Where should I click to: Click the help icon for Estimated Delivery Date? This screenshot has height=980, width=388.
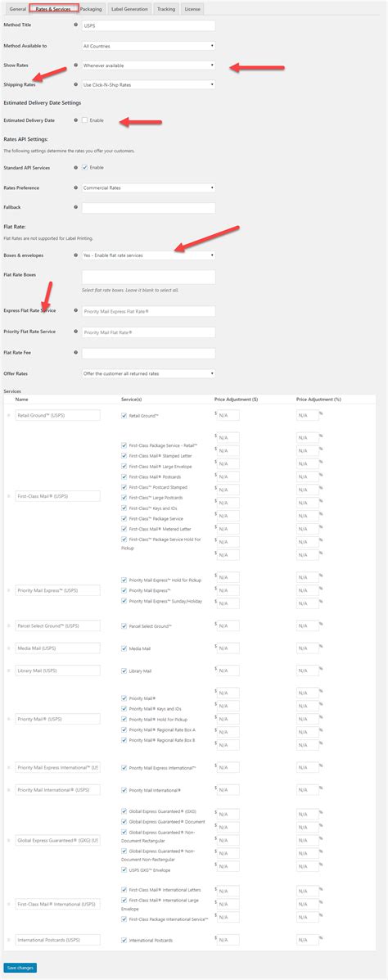[75, 120]
